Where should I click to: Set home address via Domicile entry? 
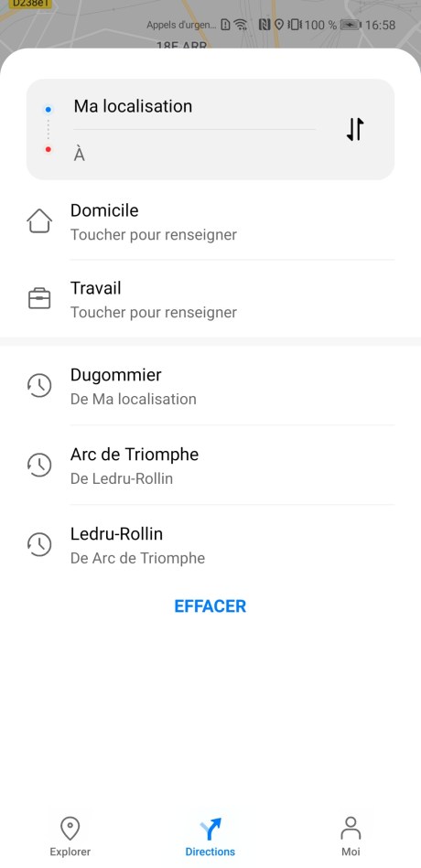(x=210, y=222)
